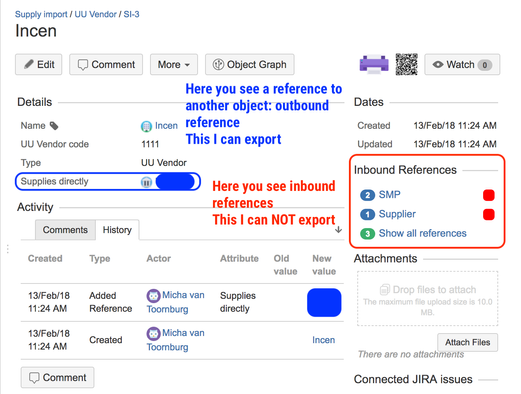521x394 pixels.
Task: Click the bottom Comment button
Action: [57, 377]
